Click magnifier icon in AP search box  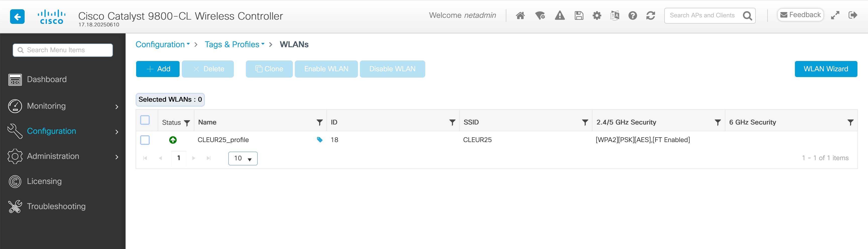(747, 16)
